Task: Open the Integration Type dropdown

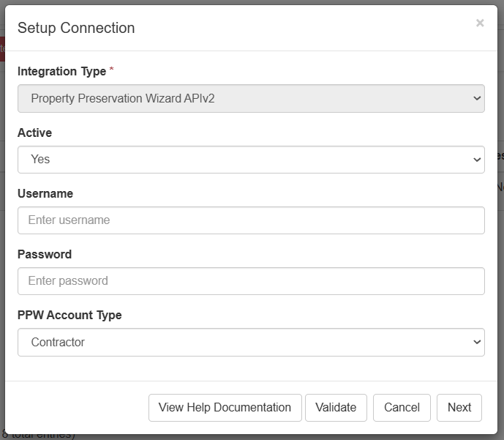Action: click(x=251, y=98)
